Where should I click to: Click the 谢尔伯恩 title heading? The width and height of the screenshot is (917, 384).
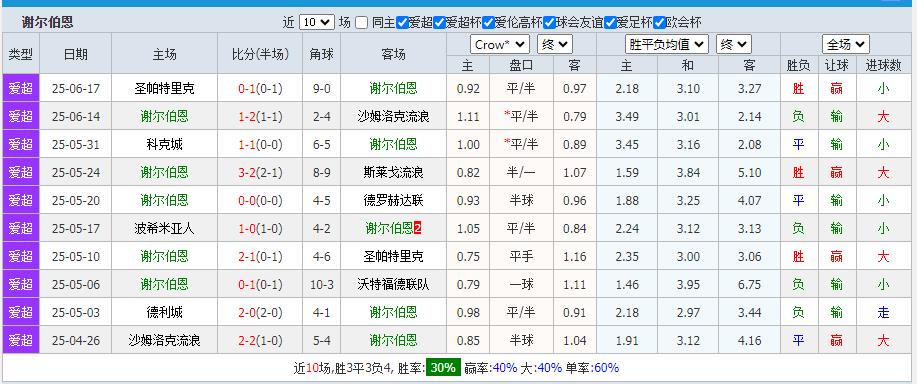tap(47, 23)
